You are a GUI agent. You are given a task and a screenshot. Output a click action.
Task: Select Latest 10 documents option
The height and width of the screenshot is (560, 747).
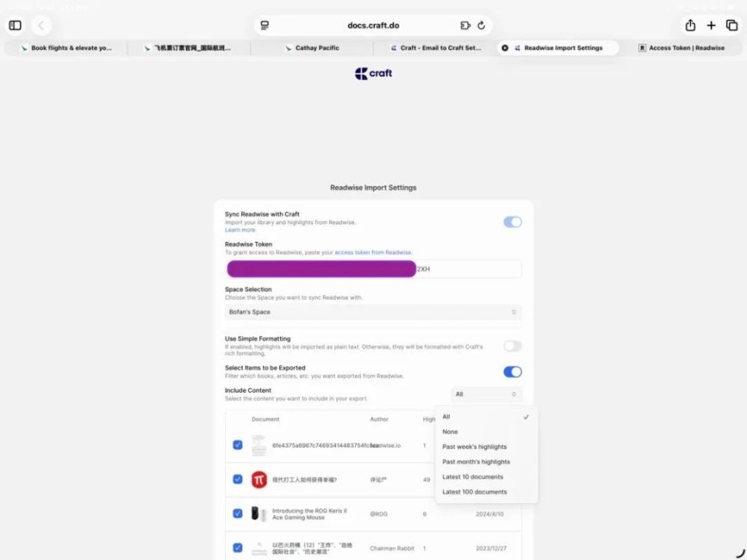(x=486, y=477)
